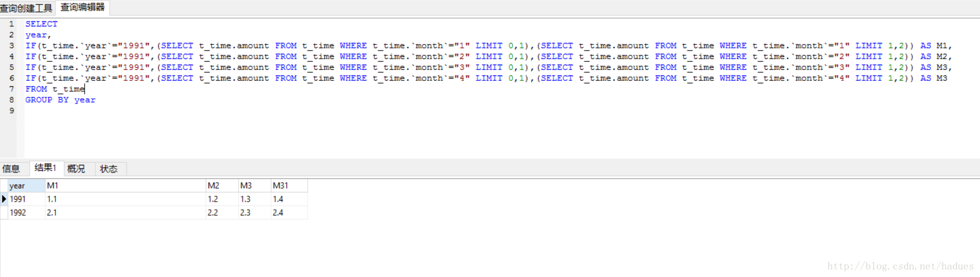Click line number 7 in the gutter
Viewport: 980px width, 277px height.
click(11, 89)
